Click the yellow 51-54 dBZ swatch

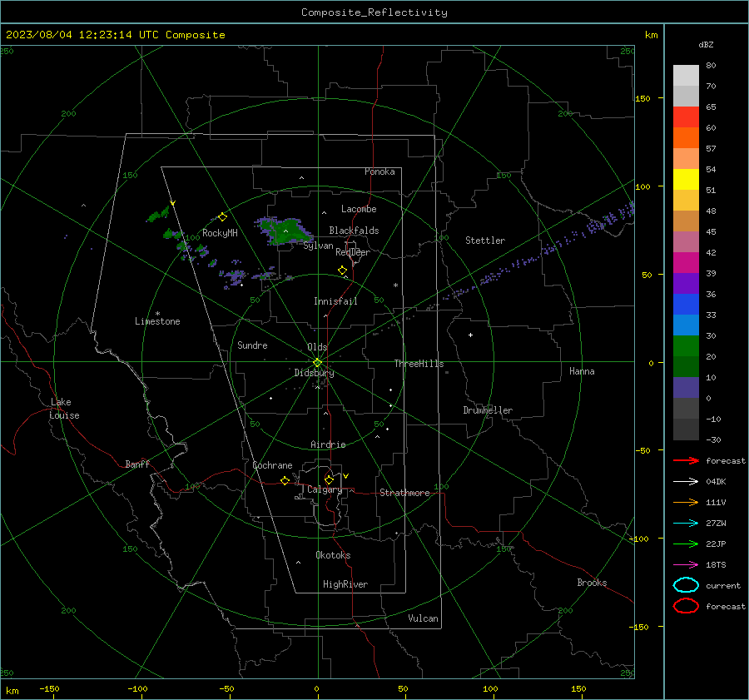click(686, 180)
